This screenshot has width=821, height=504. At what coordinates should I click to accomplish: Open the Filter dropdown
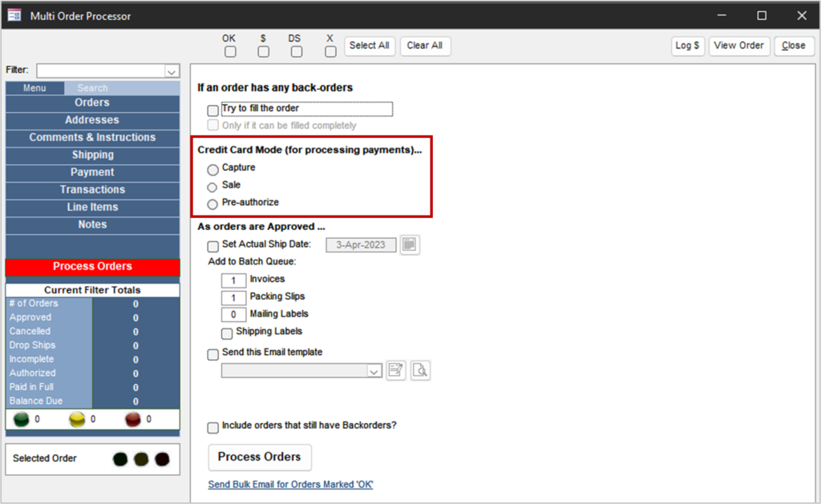[171, 71]
